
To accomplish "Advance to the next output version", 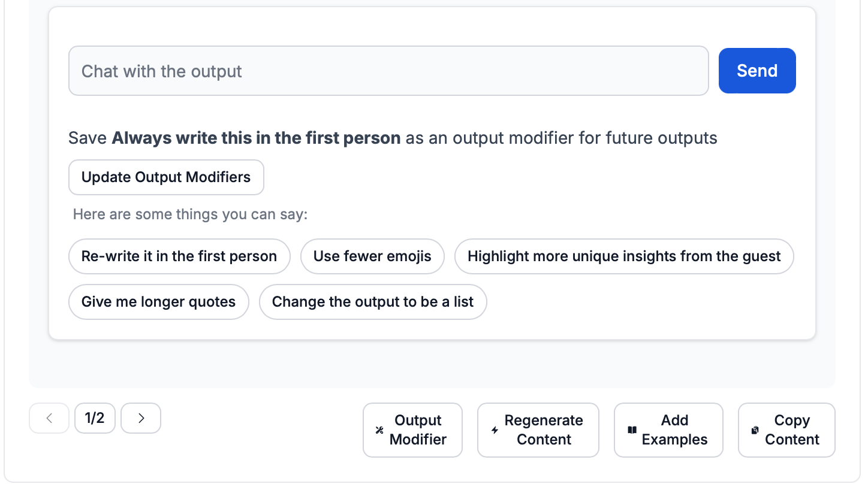I will coord(141,418).
